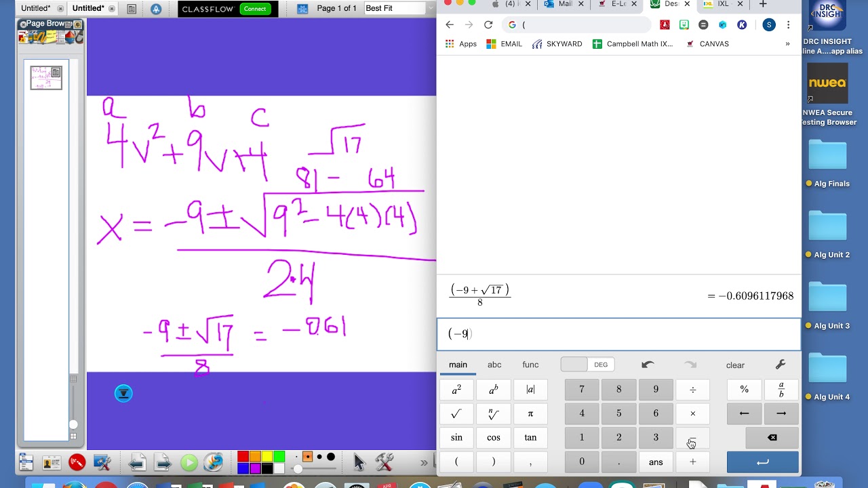Click the green ClassFlow Connect button

[255, 9]
